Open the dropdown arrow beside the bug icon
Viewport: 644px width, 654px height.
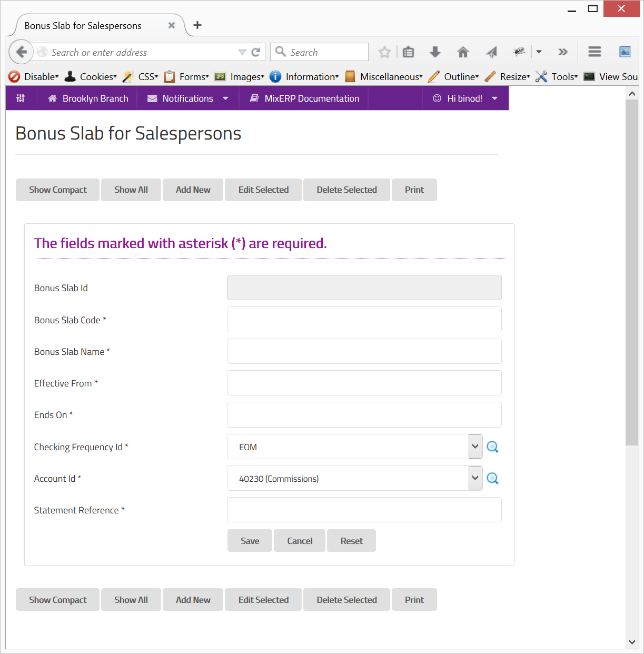pyautogui.click(x=539, y=52)
